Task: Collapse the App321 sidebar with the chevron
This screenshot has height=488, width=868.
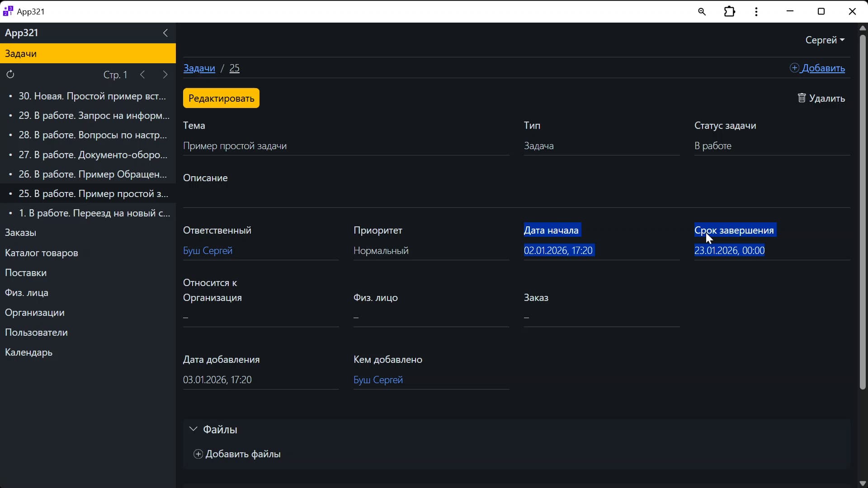Action: (x=165, y=33)
